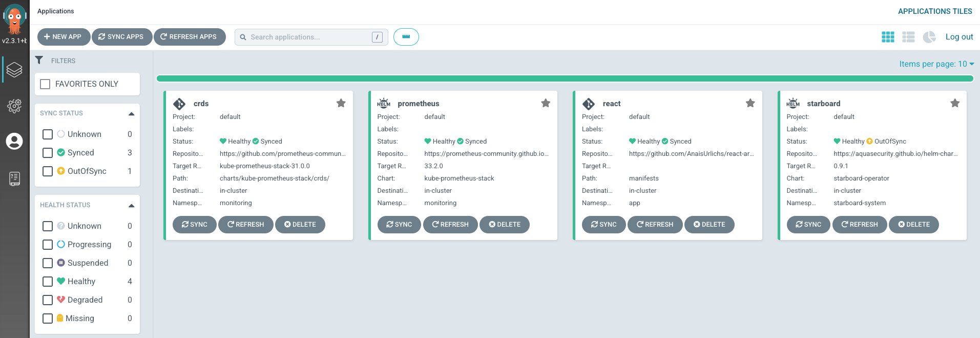Check the Suspended filter checkbox
The width and height of the screenshot is (980, 338).
click(x=48, y=263)
